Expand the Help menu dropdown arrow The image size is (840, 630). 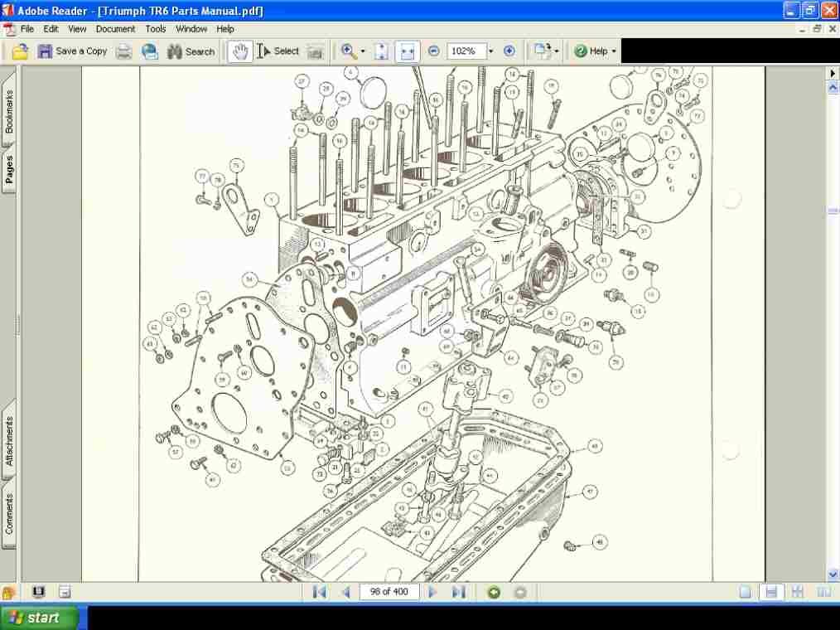(613, 51)
